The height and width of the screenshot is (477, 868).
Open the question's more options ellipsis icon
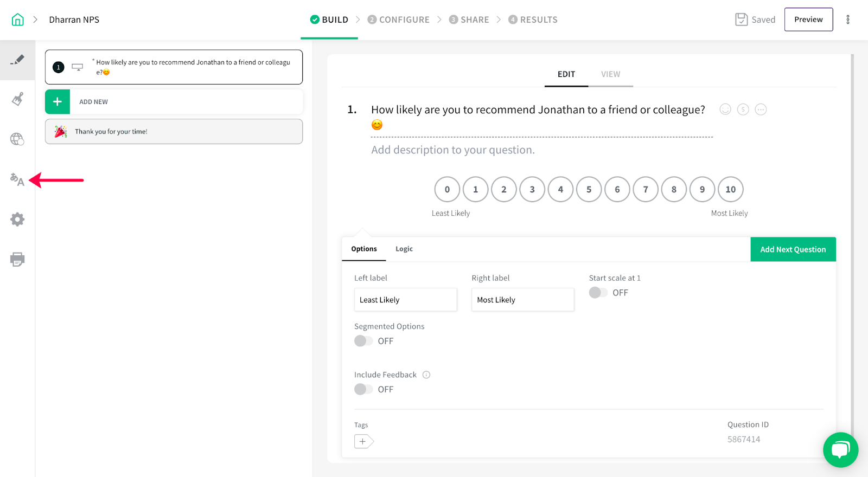click(761, 109)
